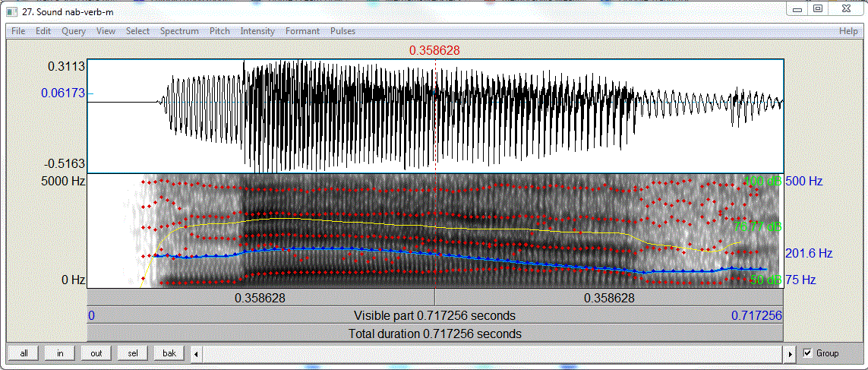The width and height of the screenshot is (868, 370).
Task: Click the 500 Hz pitch ceiling label
Action: (803, 181)
